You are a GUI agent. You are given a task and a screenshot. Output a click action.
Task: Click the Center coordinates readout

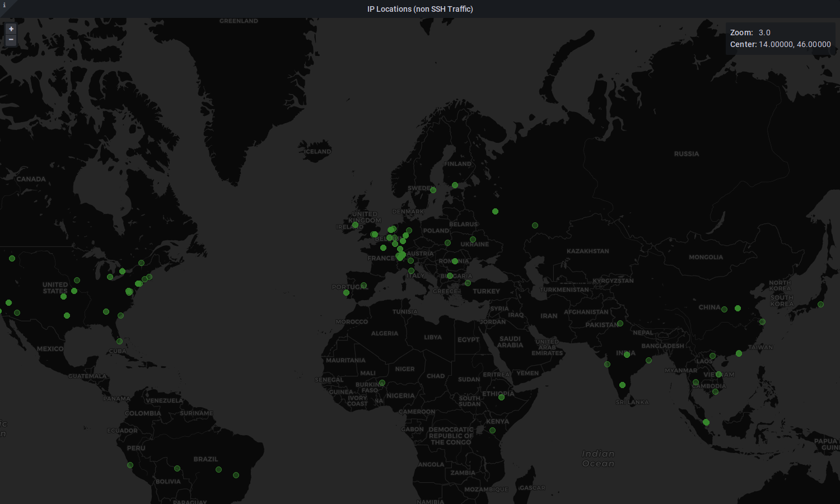(781, 44)
